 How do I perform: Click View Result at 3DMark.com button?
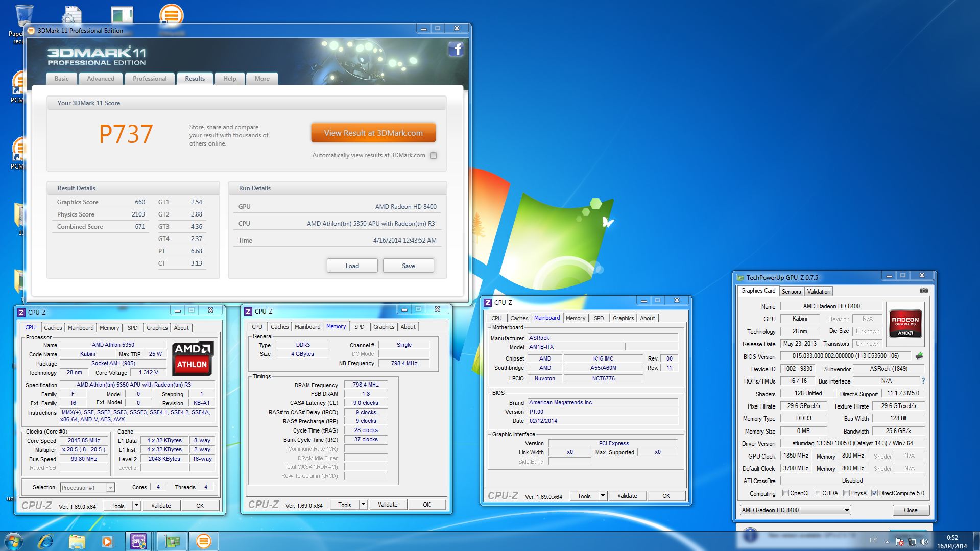(x=373, y=133)
